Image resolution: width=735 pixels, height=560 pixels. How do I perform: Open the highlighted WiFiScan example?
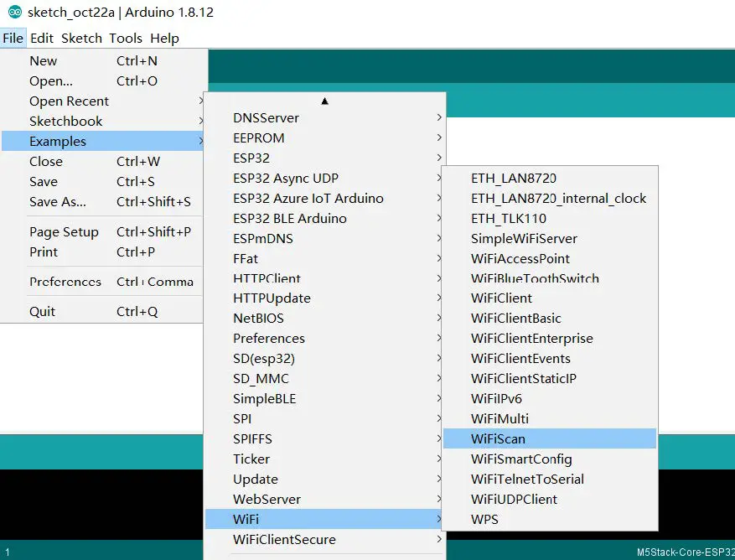coord(550,439)
